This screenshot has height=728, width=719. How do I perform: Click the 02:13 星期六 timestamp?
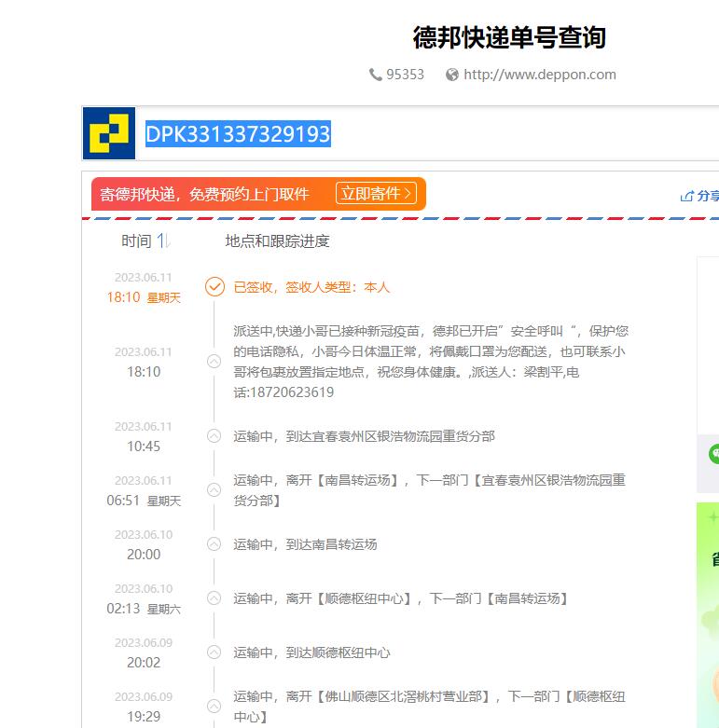[x=144, y=609]
